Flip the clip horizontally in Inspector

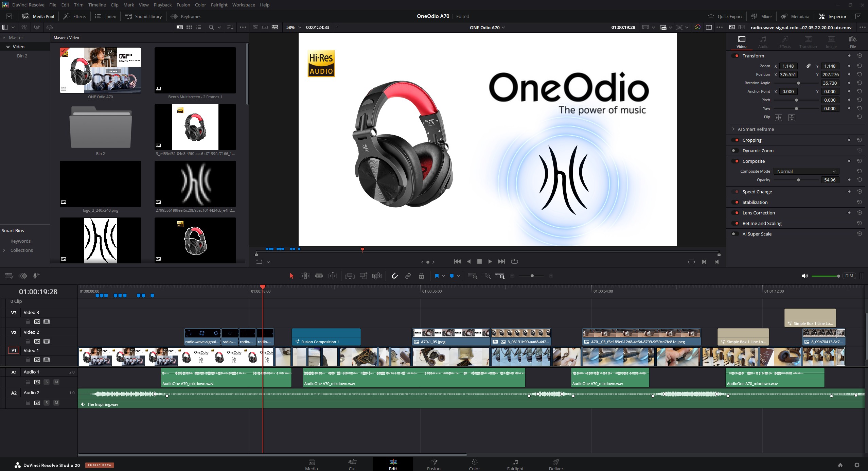(x=778, y=117)
